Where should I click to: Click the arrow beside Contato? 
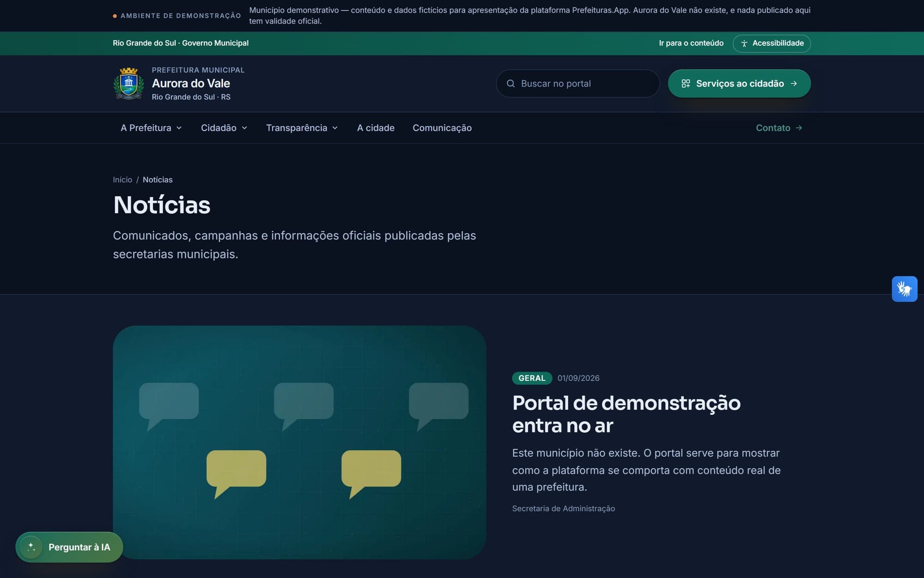coord(799,128)
